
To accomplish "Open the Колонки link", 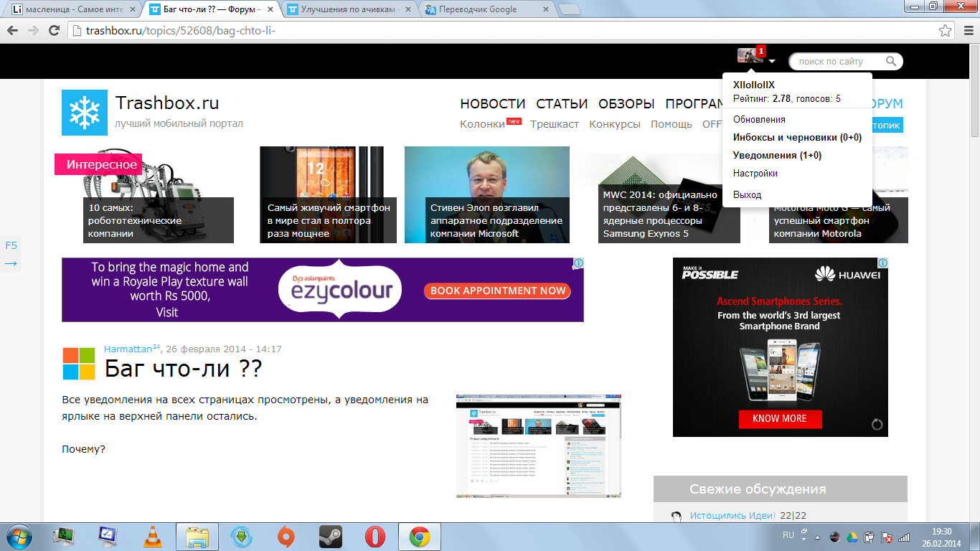I will coord(482,124).
